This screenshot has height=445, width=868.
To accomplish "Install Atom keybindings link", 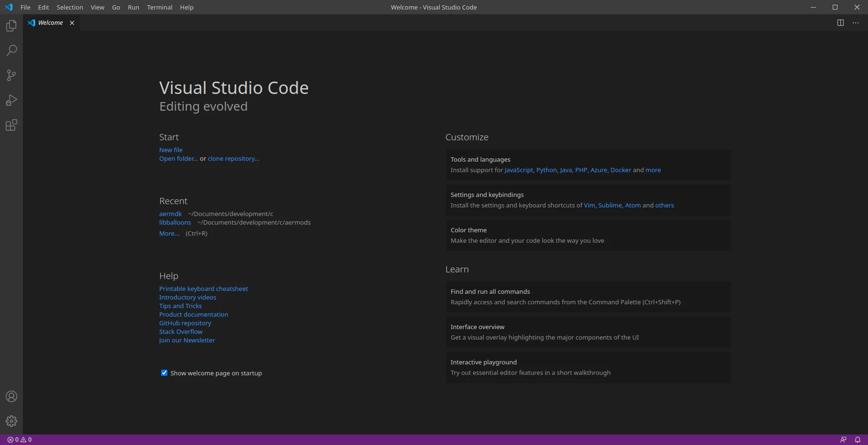I will coord(633,205).
